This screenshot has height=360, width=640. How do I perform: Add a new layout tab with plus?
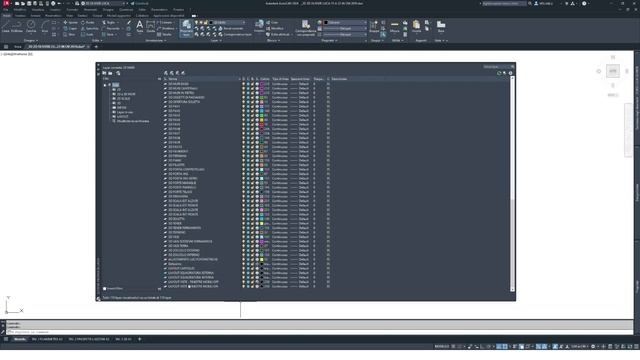point(140,339)
